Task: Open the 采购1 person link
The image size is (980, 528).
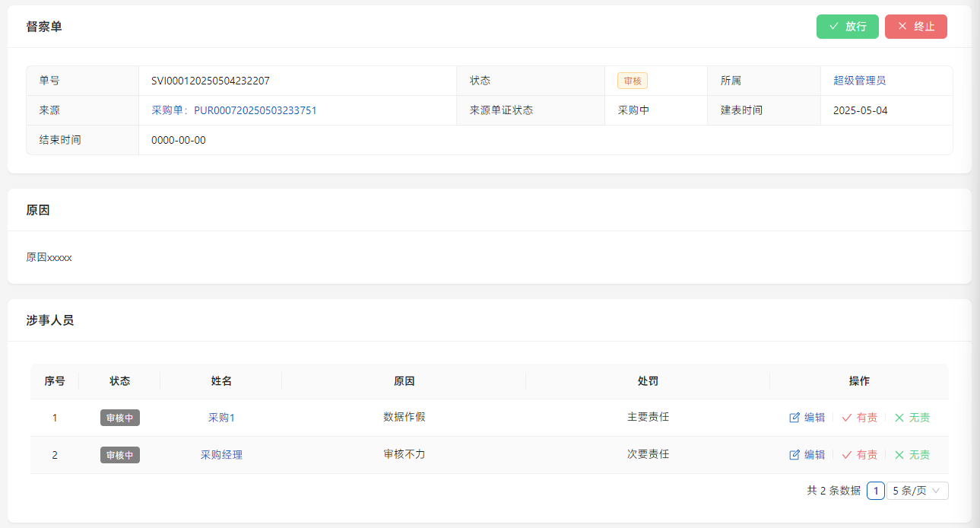Action: point(221,418)
